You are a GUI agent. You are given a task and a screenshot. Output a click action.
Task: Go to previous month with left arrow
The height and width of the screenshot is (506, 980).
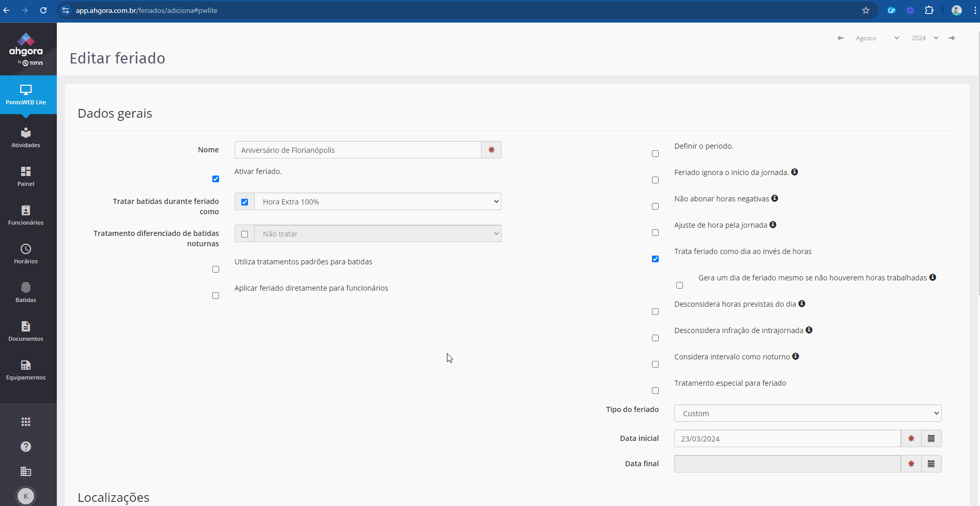click(841, 38)
